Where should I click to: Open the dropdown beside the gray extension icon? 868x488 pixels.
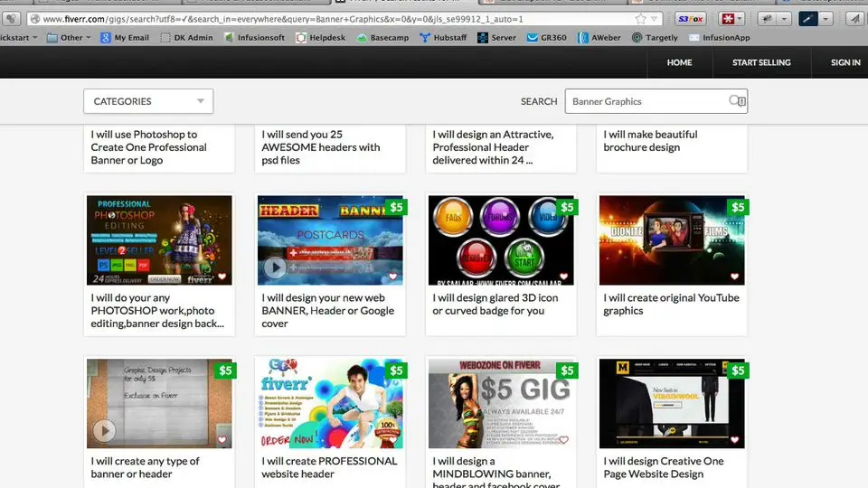pos(784,19)
